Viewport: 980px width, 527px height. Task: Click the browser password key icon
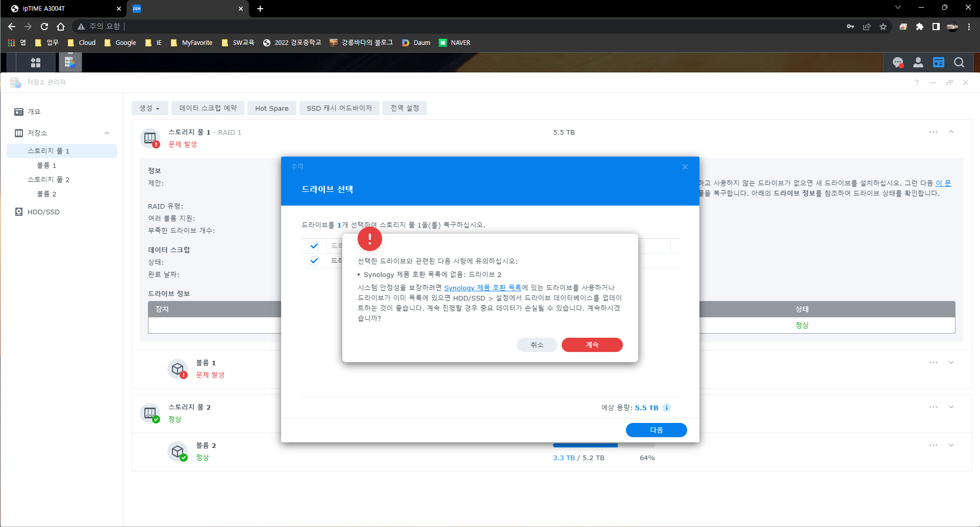850,27
